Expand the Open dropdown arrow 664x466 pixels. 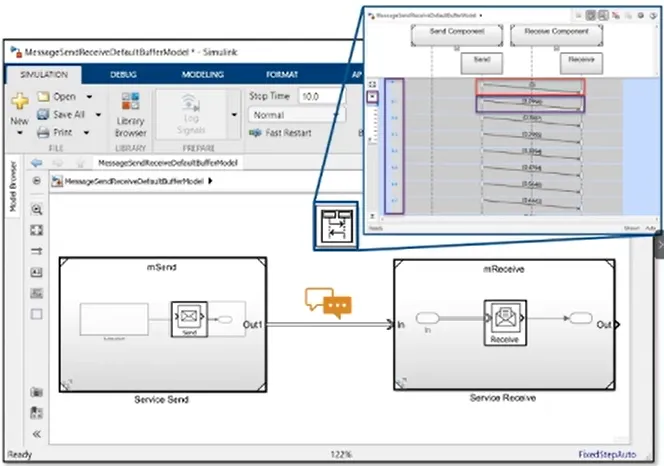pyautogui.click(x=89, y=97)
